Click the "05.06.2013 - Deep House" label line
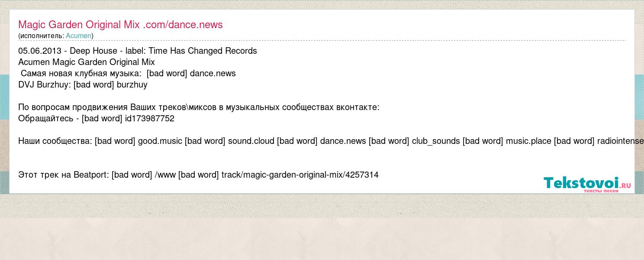The height and width of the screenshot is (260, 644). click(138, 51)
